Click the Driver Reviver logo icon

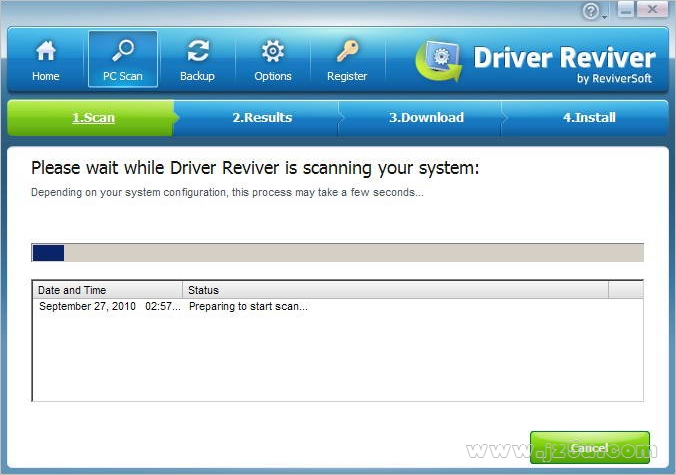click(x=439, y=60)
